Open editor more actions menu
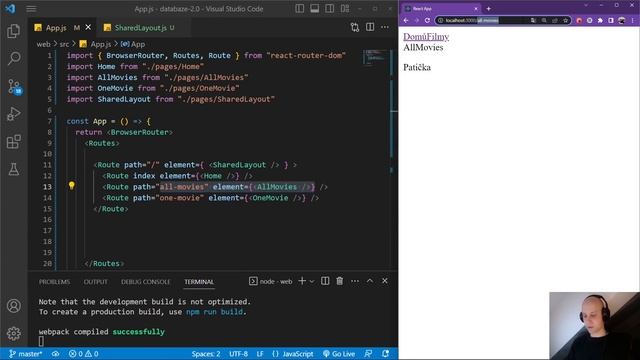The image size is (640, 360). coord(385,27)
